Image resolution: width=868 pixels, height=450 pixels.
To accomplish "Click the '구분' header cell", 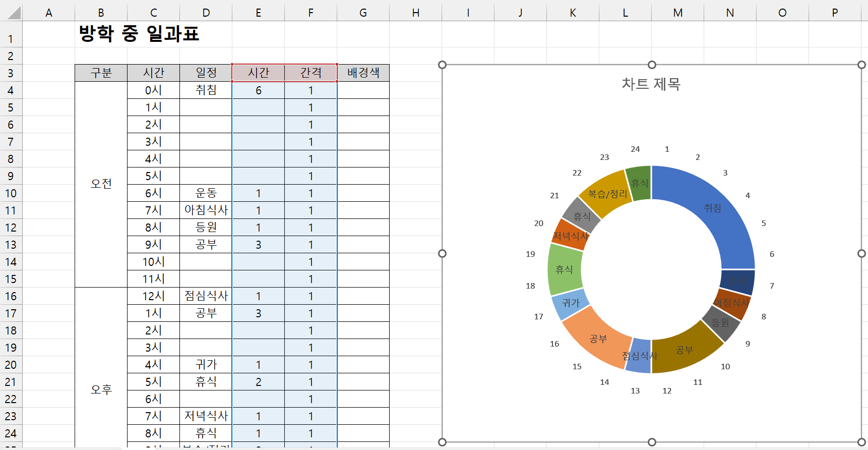I will pyautogui.click(x=101, y=73).
